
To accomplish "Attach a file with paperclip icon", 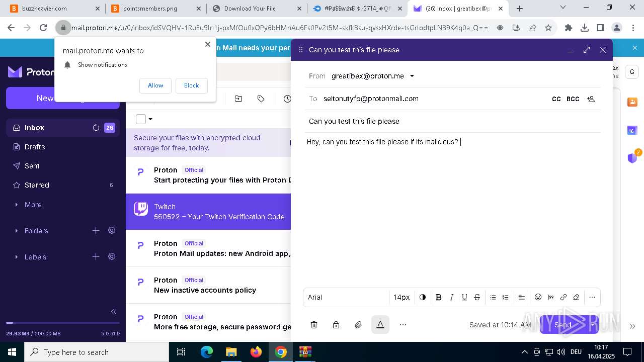I will [358, 325].
